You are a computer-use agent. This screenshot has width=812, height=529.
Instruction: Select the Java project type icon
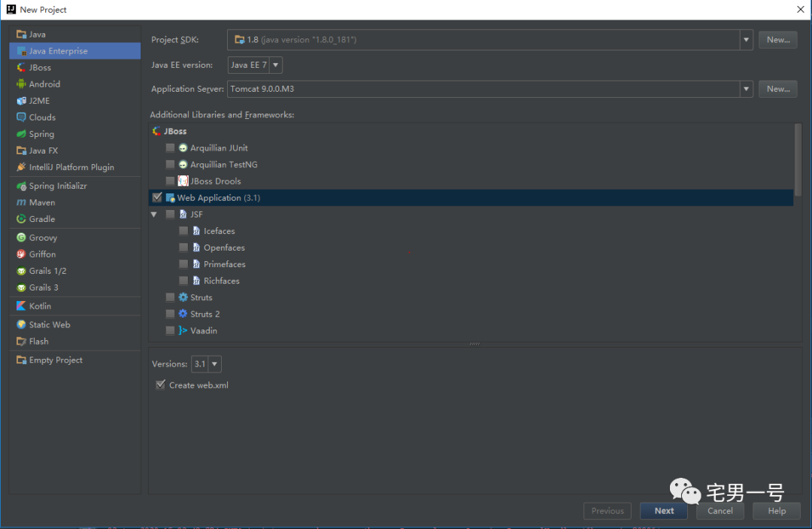coord(21,34)
